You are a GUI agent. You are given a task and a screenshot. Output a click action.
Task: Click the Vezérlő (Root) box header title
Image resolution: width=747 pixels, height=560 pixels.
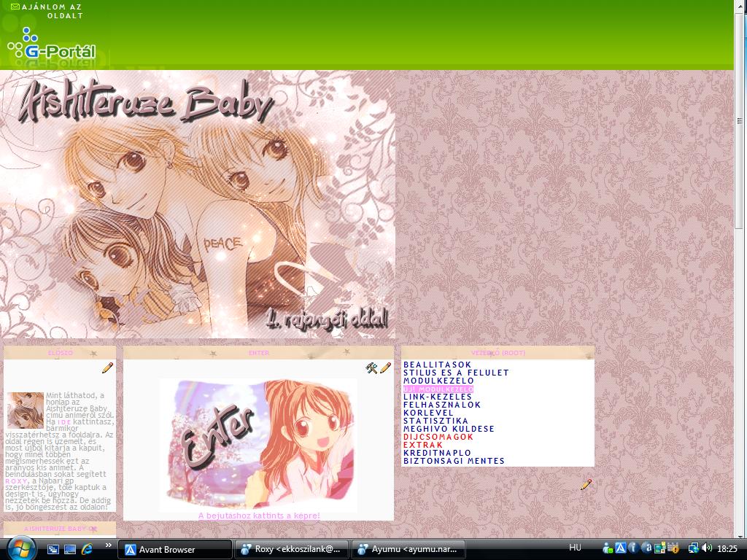point(498,353)
